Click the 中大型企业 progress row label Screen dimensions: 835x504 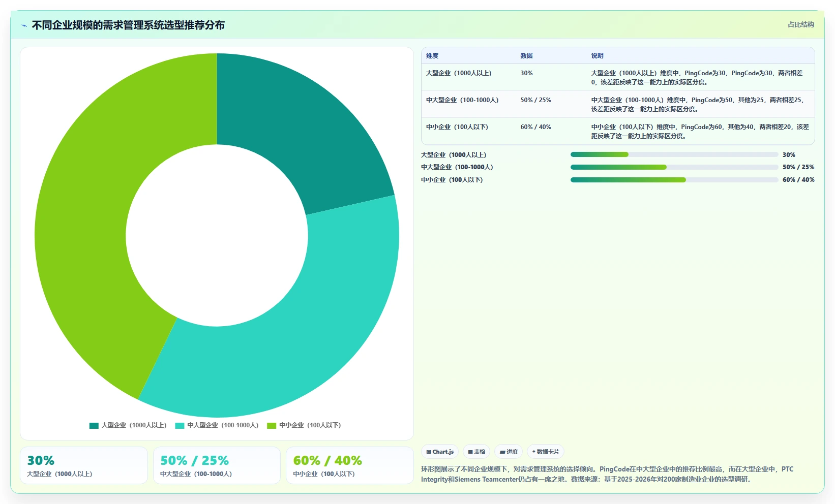tap(457, 167)
